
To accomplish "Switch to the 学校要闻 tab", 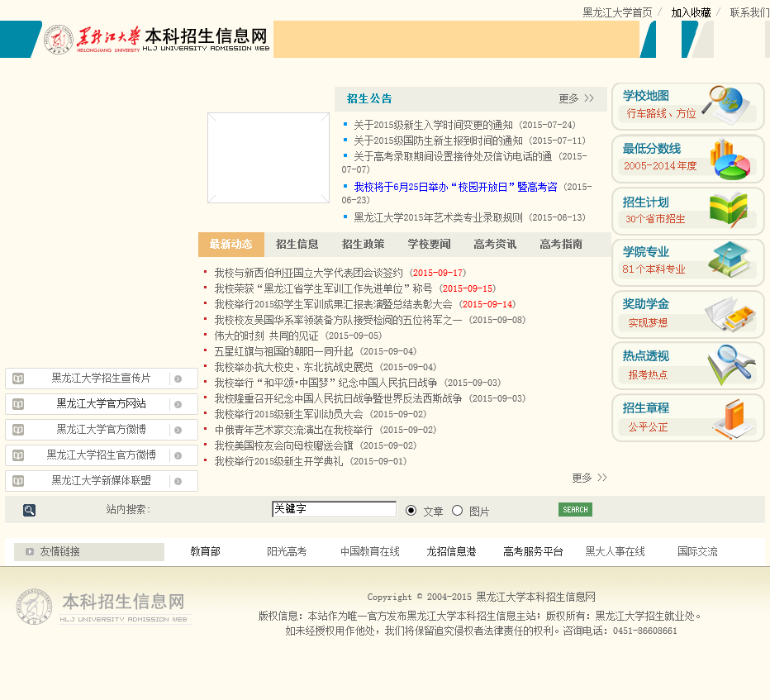I will (x=429, y=244).
